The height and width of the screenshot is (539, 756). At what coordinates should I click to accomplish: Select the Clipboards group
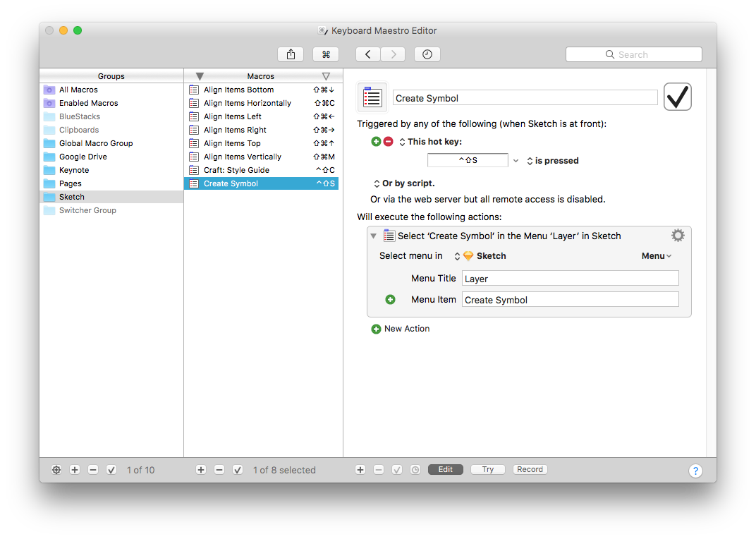pos(111,130)
